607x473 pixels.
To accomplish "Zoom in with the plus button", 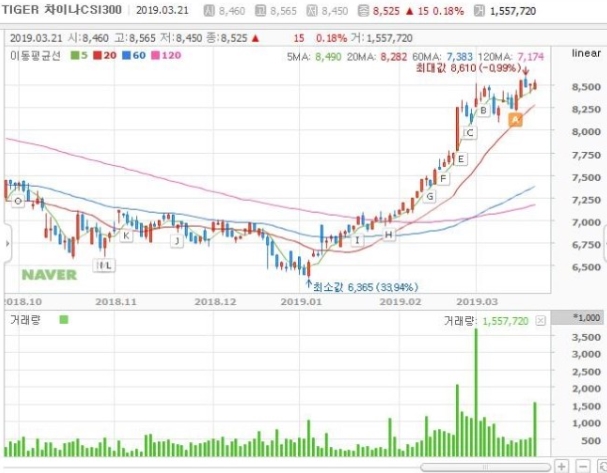I will 562,466.
